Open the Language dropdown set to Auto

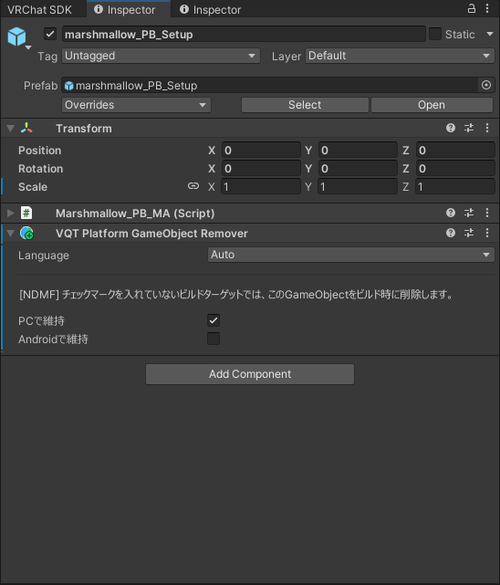click(351, 254)
